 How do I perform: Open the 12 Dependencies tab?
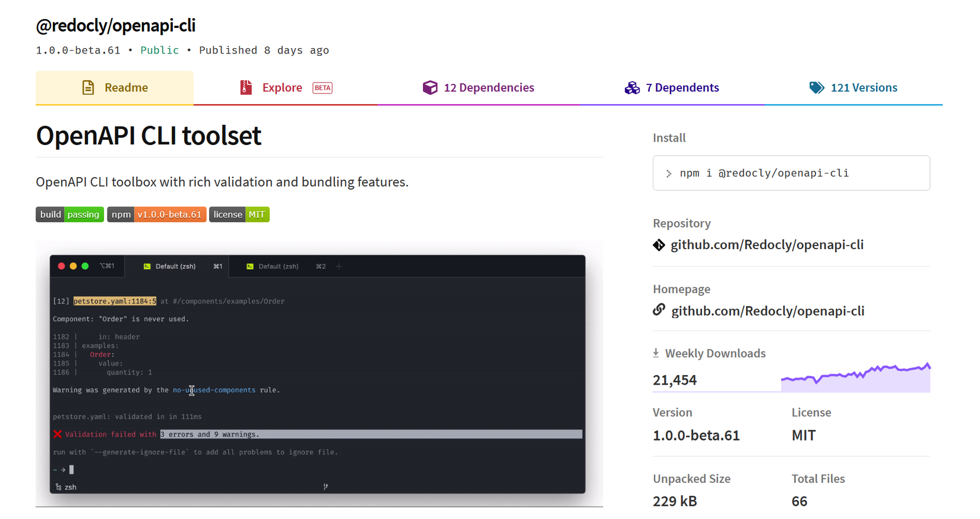pyautogui.click(x=478, y=87)
